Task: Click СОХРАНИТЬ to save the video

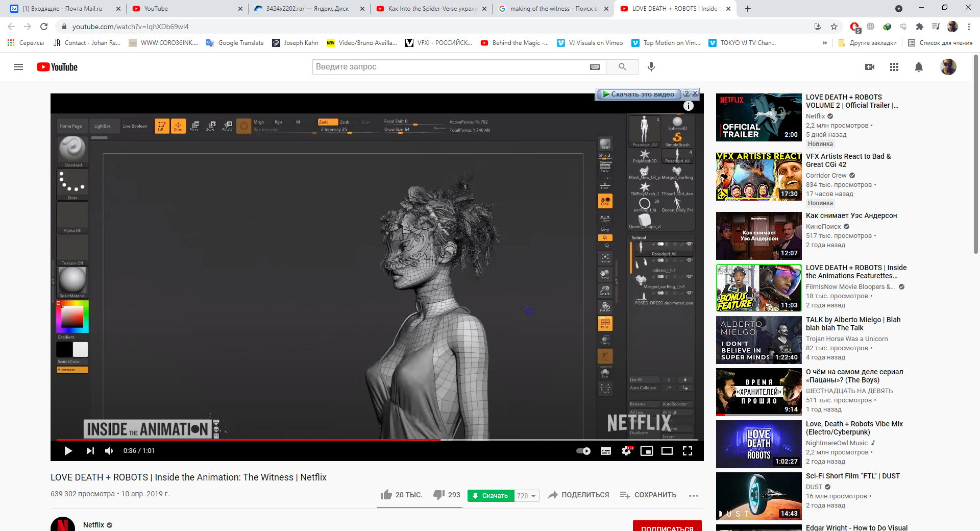Action: [648, 495]
